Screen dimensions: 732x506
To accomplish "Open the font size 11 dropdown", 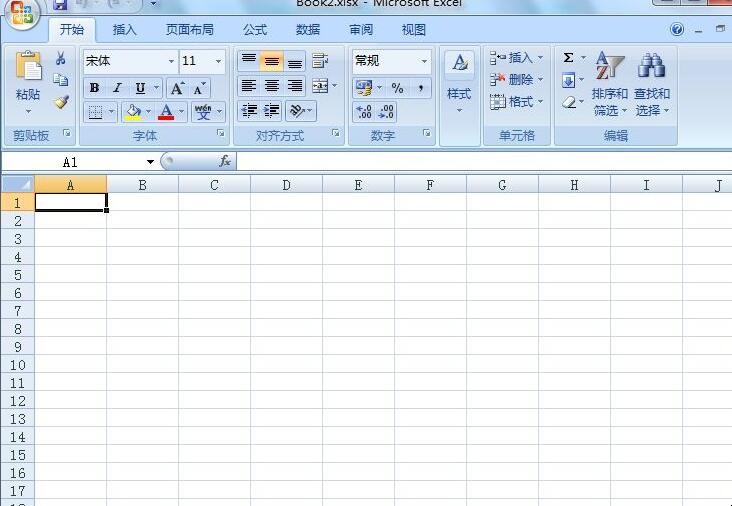I will coord(218,61).
